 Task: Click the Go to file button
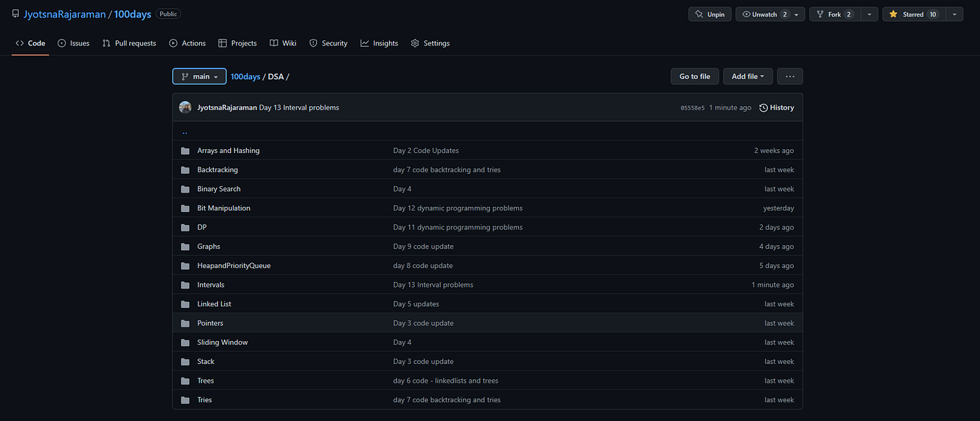point(694,76)
